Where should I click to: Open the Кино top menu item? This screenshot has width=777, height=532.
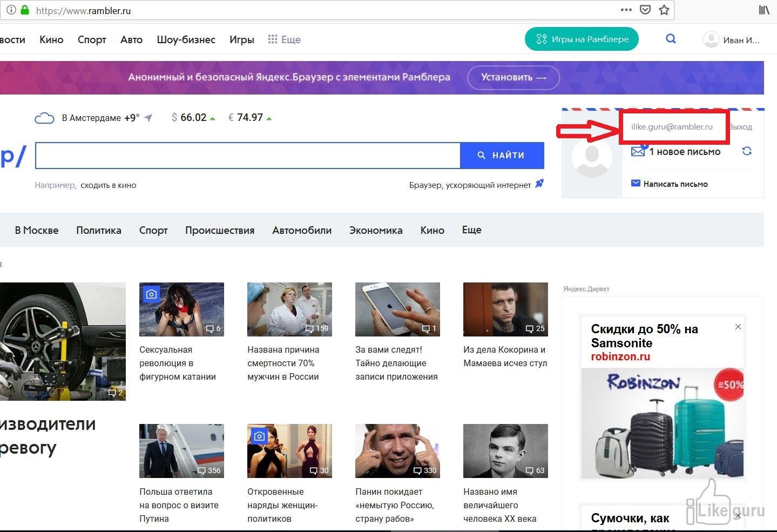[x=51, y=39]
